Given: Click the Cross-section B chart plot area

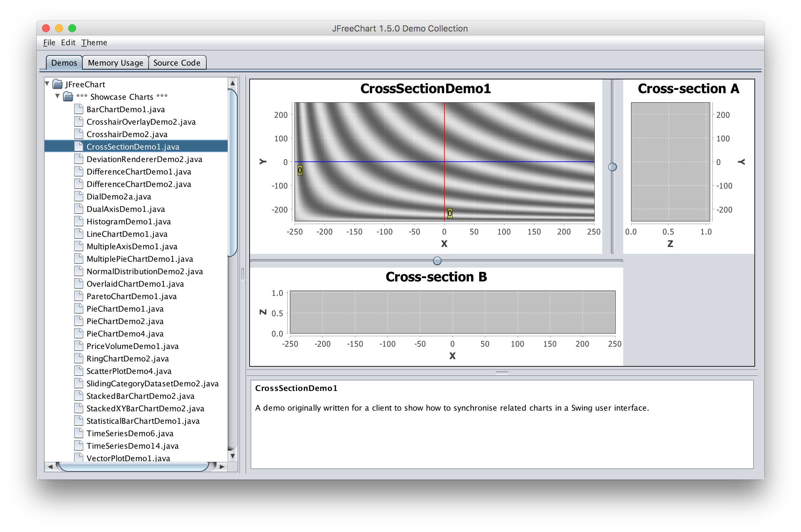Looking at the screenshot, I should [x=453, y=312].
